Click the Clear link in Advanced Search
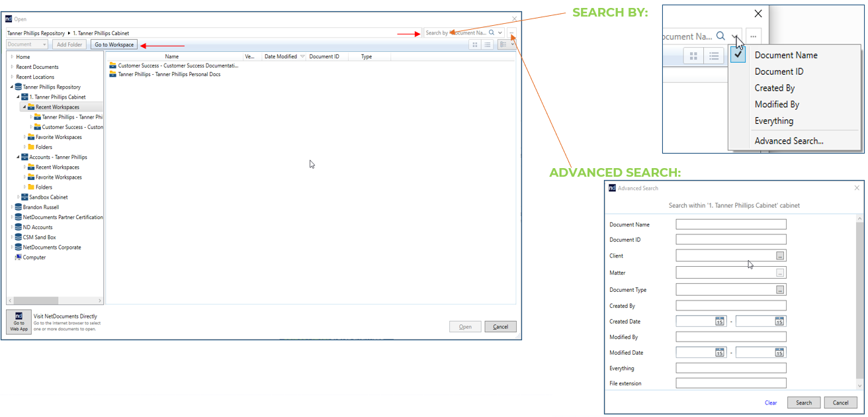This screenshot has height=417, width=868. (x=771, y=402)
